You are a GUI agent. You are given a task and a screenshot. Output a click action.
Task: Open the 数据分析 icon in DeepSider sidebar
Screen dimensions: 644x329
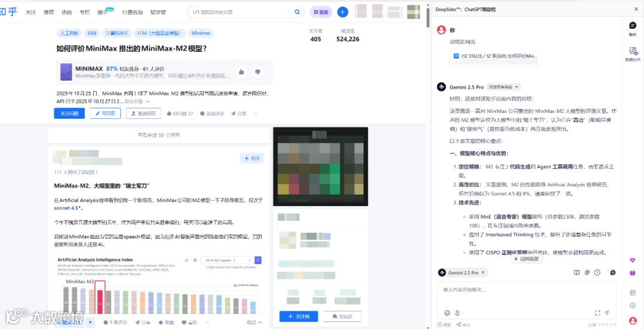pyautogui.click(x=633, y=54)
